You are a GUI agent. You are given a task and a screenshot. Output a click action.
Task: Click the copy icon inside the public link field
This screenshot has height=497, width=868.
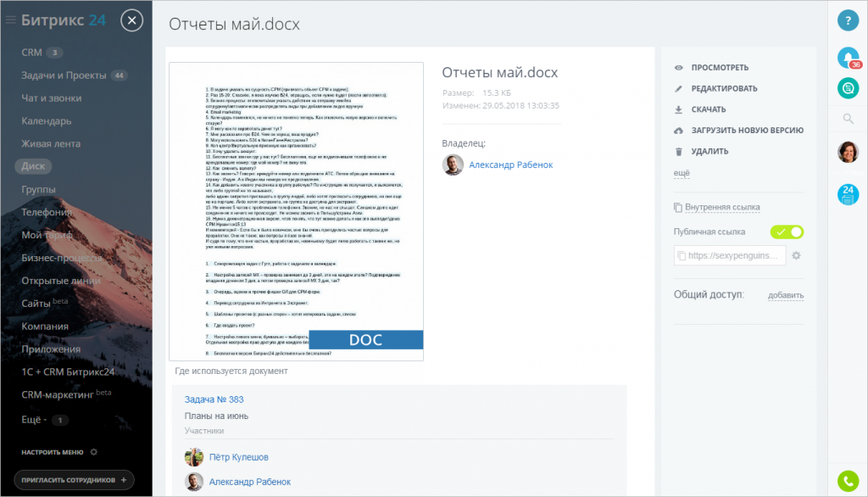[682, 256]
